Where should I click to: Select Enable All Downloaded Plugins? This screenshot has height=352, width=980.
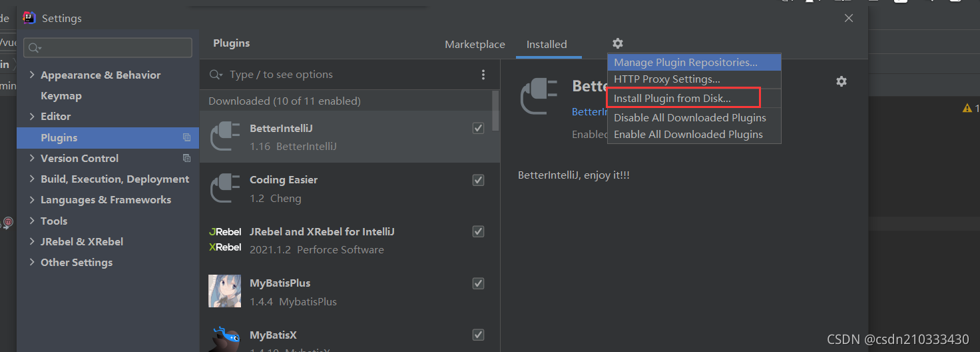[694, 134]
